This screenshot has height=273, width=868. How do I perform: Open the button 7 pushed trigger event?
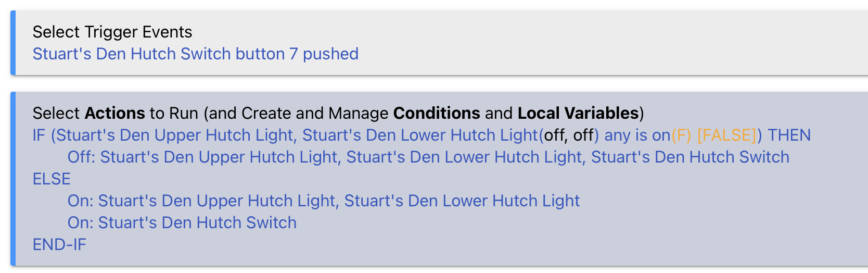click(x=195, y=54)
